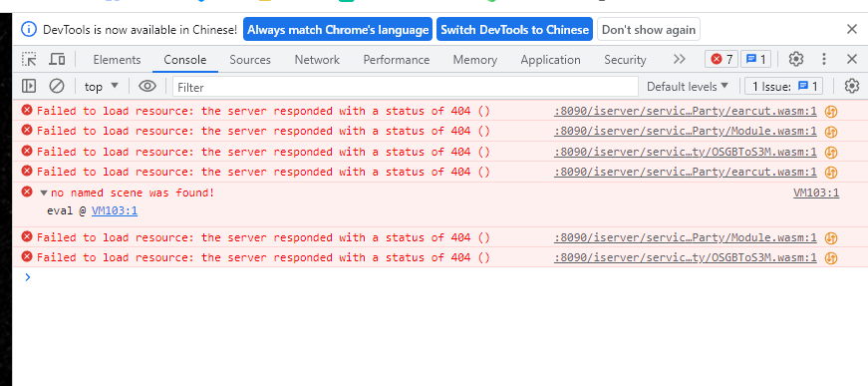Image resolution: width=868 pixels, height=386 pixels.
Task: Open the Application tab
Action: (x=551, y=60)
